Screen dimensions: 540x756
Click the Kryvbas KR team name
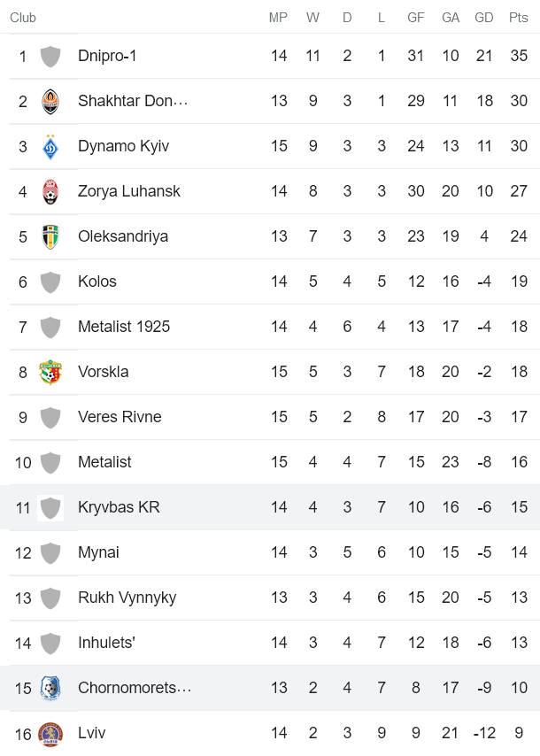coord(120,507)
